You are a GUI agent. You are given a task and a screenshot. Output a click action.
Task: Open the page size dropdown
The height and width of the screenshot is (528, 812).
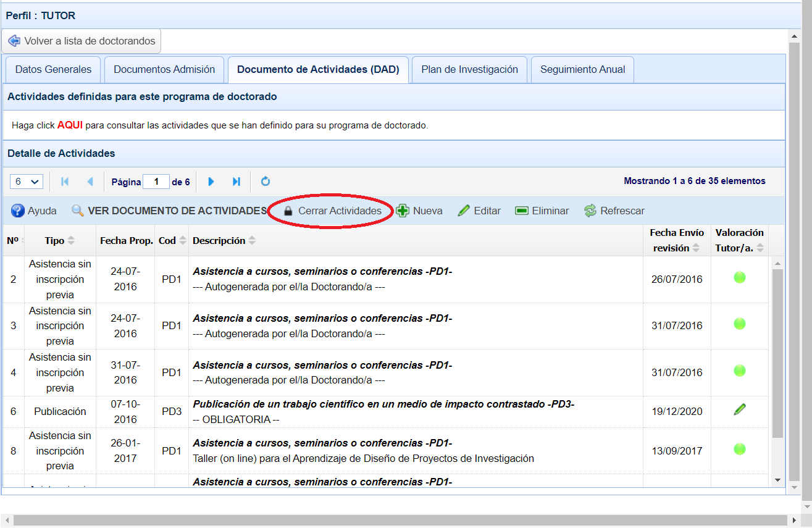coord(27,182)
